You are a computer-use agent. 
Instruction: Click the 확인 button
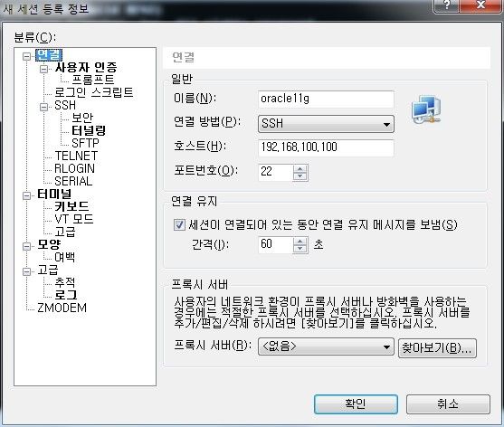point(356,404)
